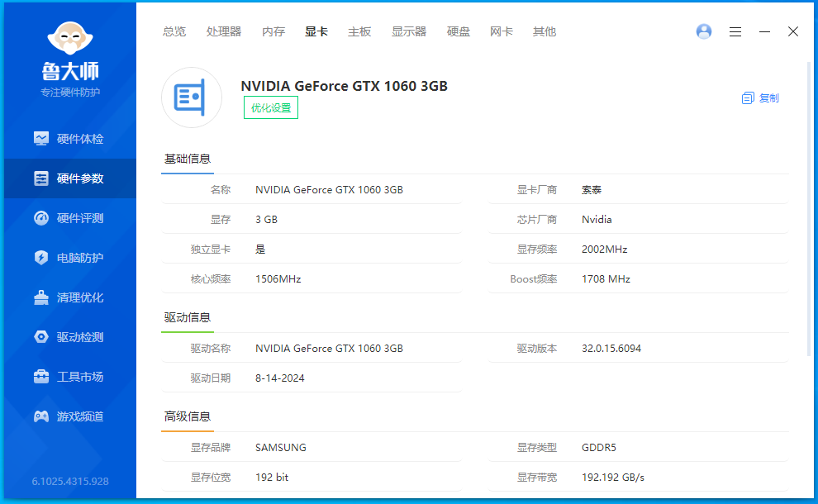The height and width of the screenshot is (504, 818).
Task: Click the 硬件体检 monitor icon in sidebar
Action: (x=41, y=139)
